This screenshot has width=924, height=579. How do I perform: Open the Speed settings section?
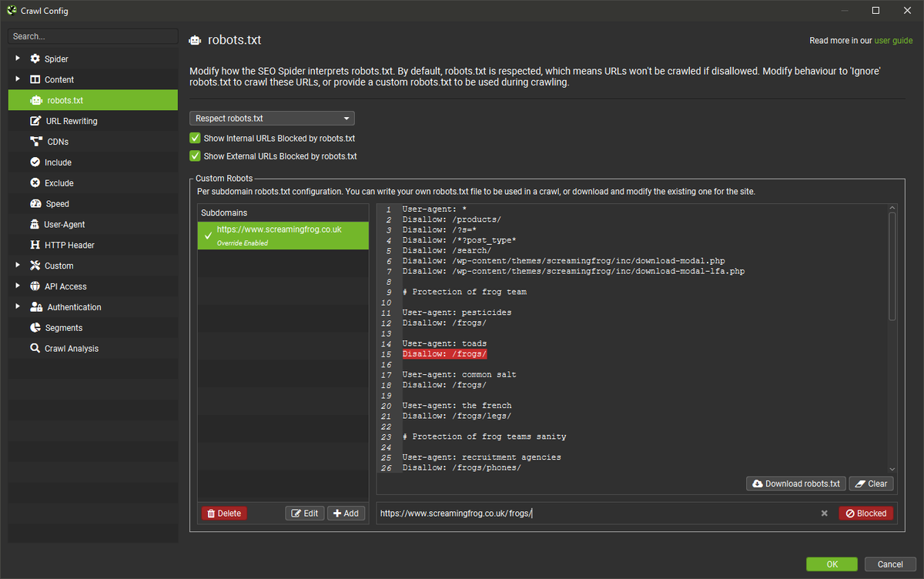[93, 204]
